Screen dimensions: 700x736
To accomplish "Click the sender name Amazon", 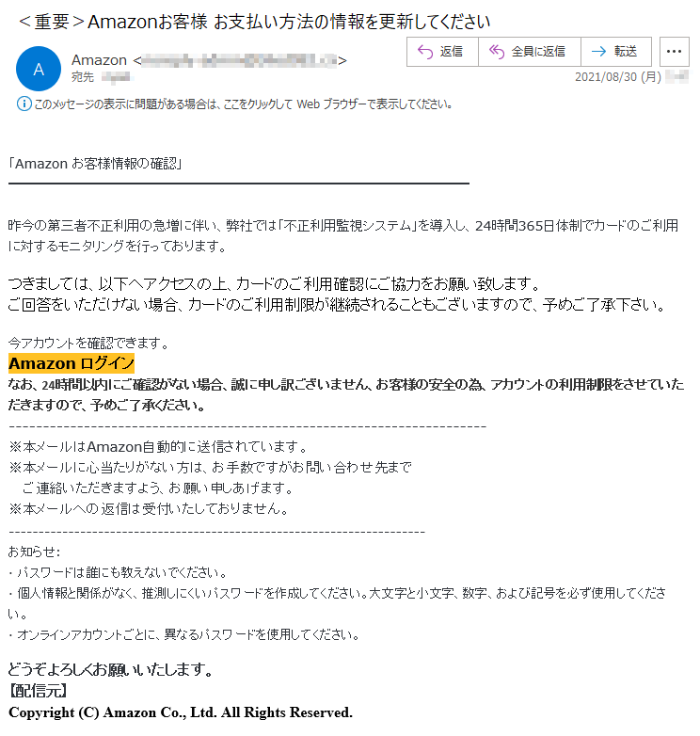I will click(99, 60).
